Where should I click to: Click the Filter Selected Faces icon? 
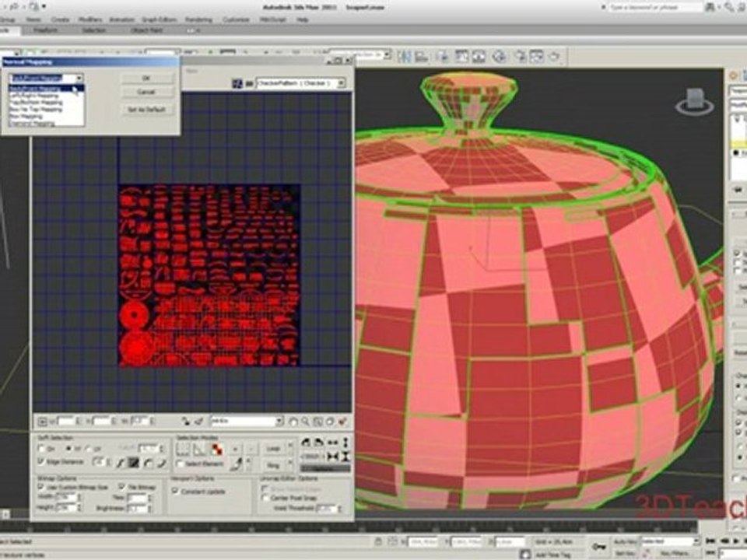click(199, 422)
